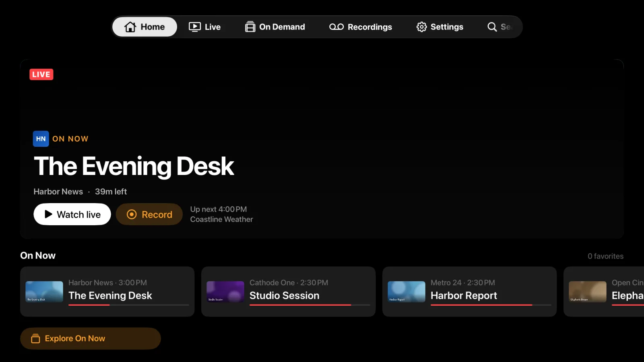Screen dimensions: 644x362
Task: Select the Studio Session thumbnail
Action: coord(225,292)
